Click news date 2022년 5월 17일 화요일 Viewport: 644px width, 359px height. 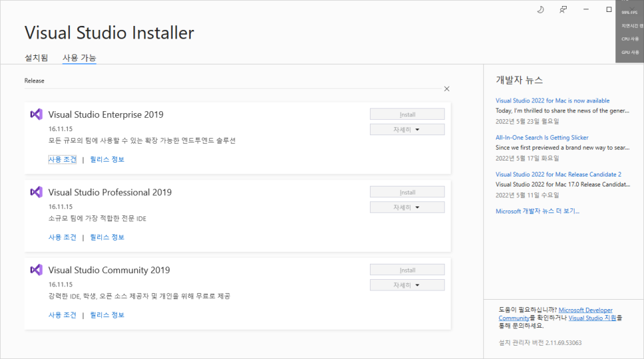point(527,159)
